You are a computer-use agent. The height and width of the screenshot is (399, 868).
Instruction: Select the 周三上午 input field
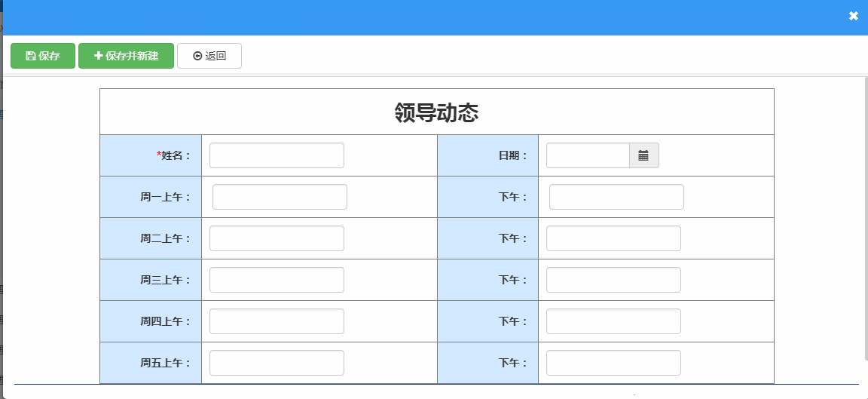tap(277, 280)
